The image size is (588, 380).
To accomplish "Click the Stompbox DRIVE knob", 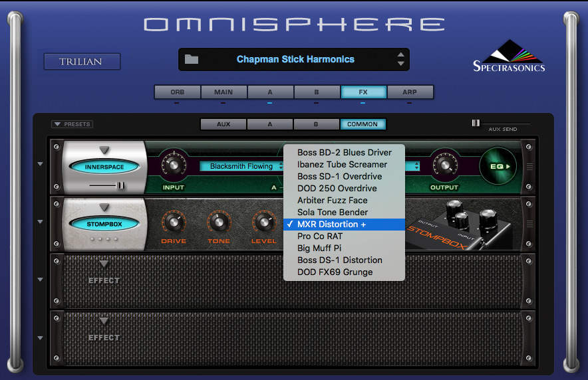I will [x=174, y=223].
